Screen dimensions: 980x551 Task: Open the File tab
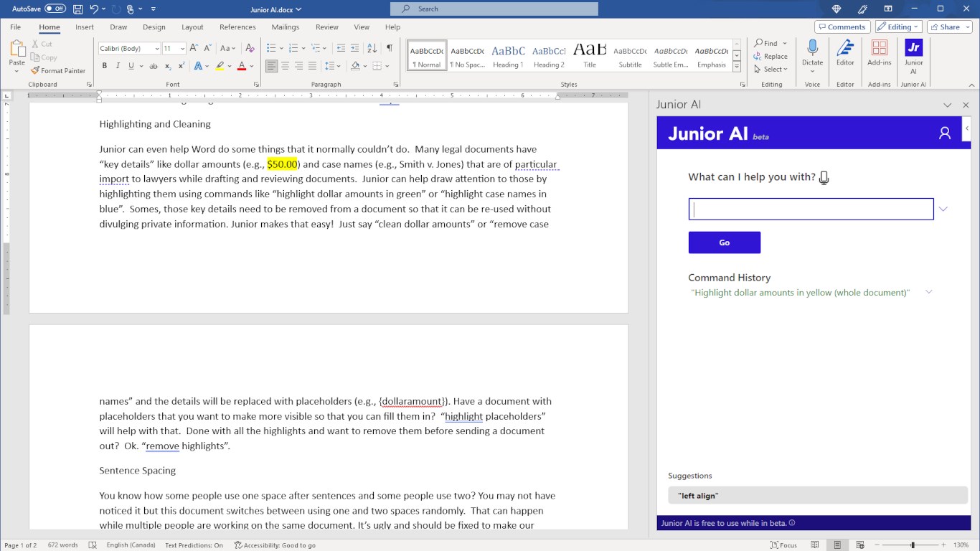[15, 27]
